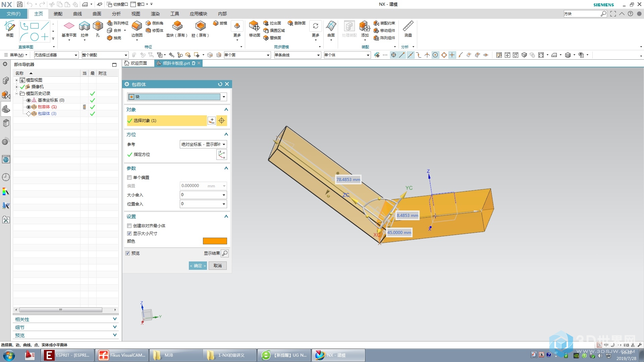Select the Datum Plane (基准平面) tool
Screen dimensions: 644x362
point(69,29)
